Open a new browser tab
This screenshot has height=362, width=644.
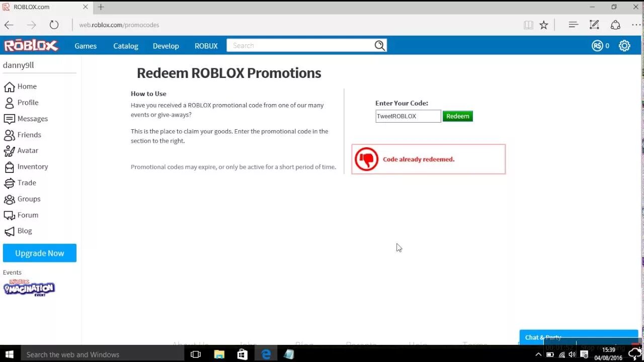click(x=101, y=7)
